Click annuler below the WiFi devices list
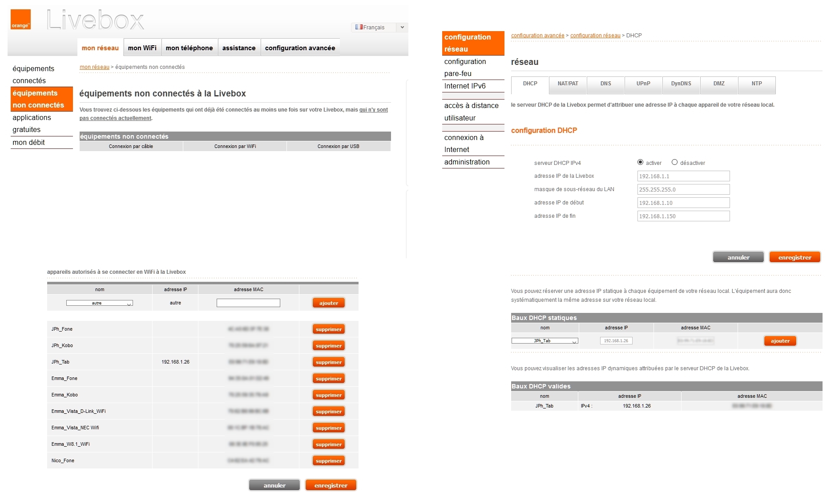 (x=274, y=485)
